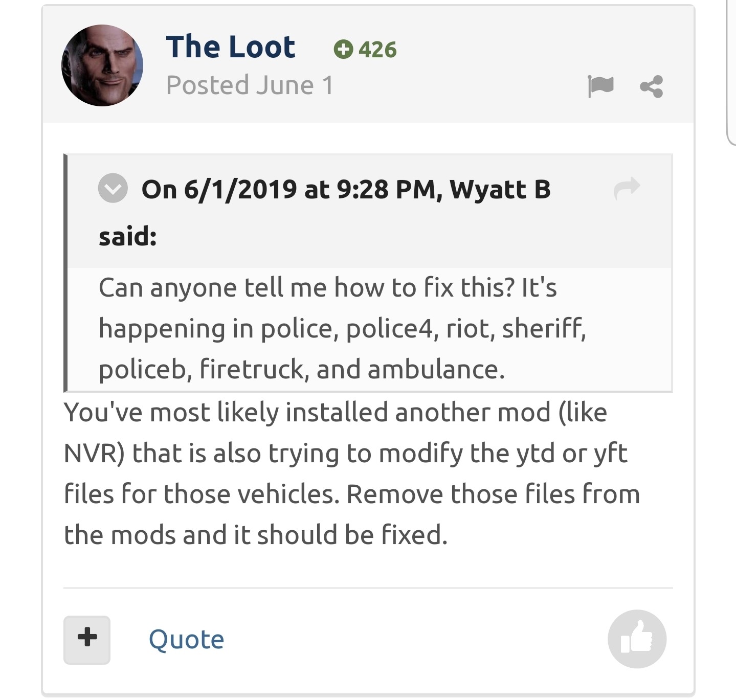736x700 pixels.
Task: Click the green plus reputation icon
Action: pyautogui.click(x=343, y=50)
